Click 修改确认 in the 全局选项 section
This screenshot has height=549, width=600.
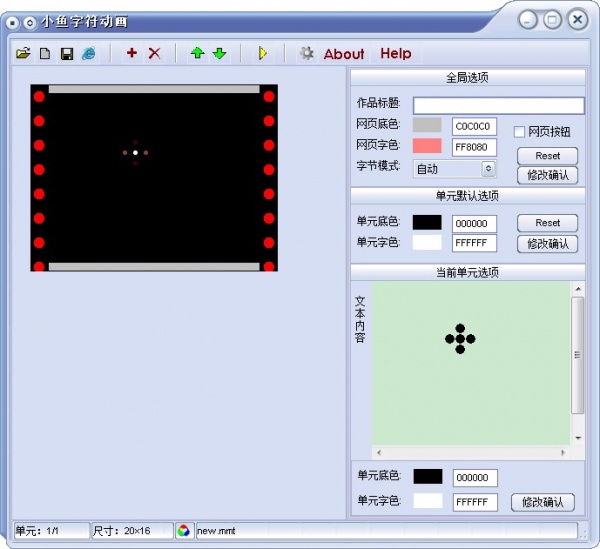coord(547,175)
